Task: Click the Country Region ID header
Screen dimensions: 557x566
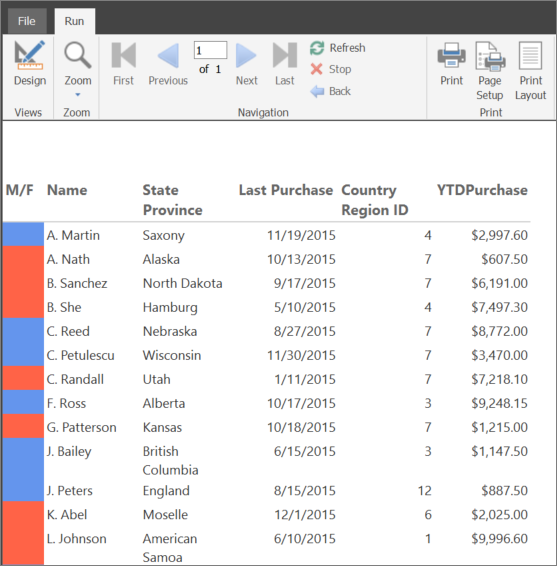Action: click(375, 200)
